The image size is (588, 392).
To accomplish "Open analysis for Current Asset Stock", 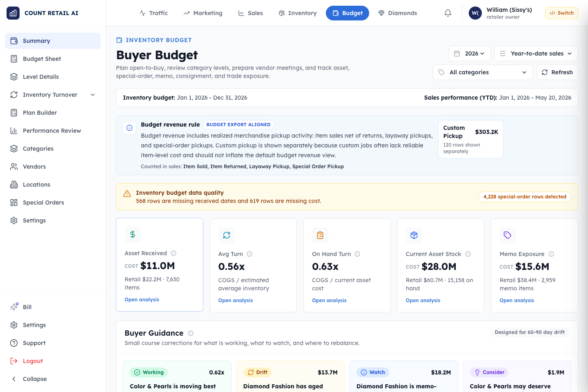I will coord(423,301).
